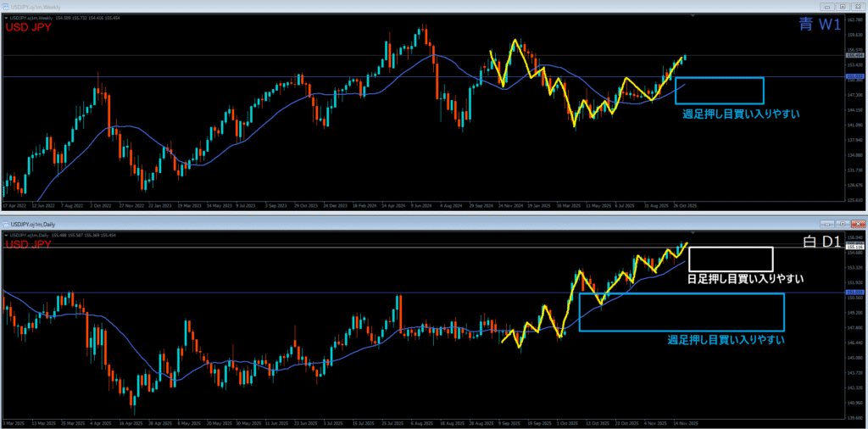Click the MetaTrader icon in the Weekly chart title bar
The width and height of the screenshot is (868, 429).
7,7
